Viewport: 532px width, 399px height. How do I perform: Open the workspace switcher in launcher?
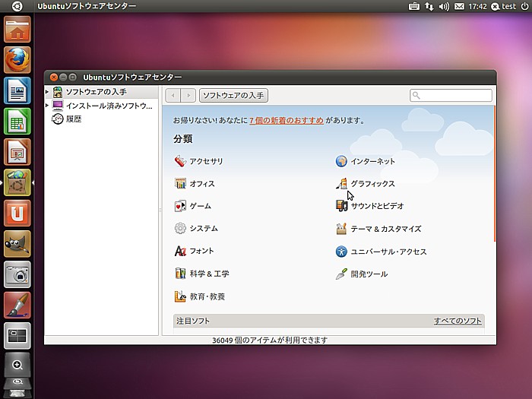coord(17,336)
